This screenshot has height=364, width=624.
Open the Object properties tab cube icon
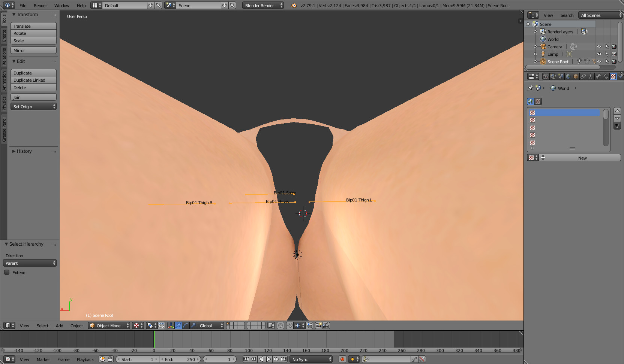tap(576, 76)
